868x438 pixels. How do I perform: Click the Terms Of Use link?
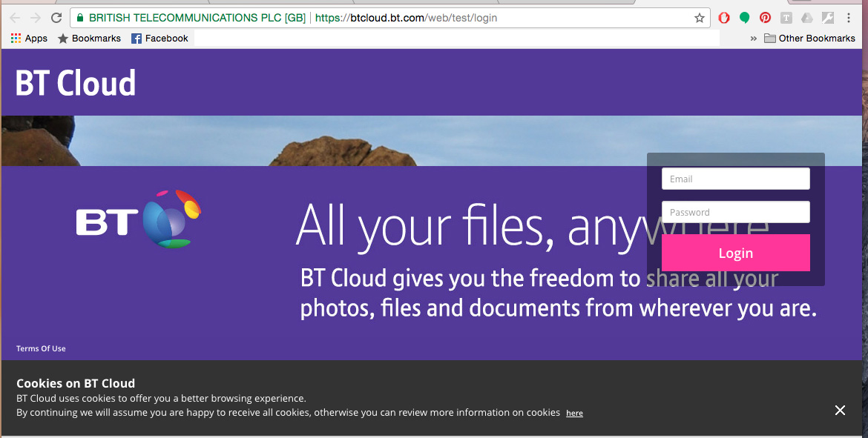point(41,348)
